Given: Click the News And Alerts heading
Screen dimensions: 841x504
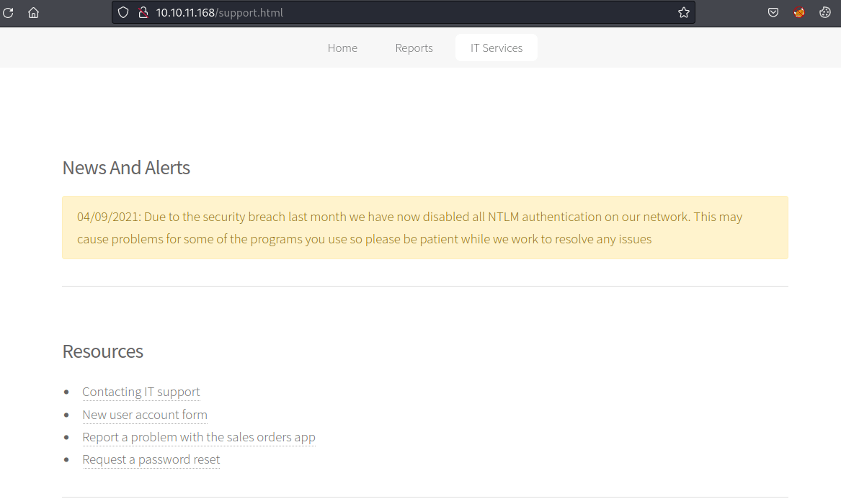Looking at the screenshot, I should (126, 168).
